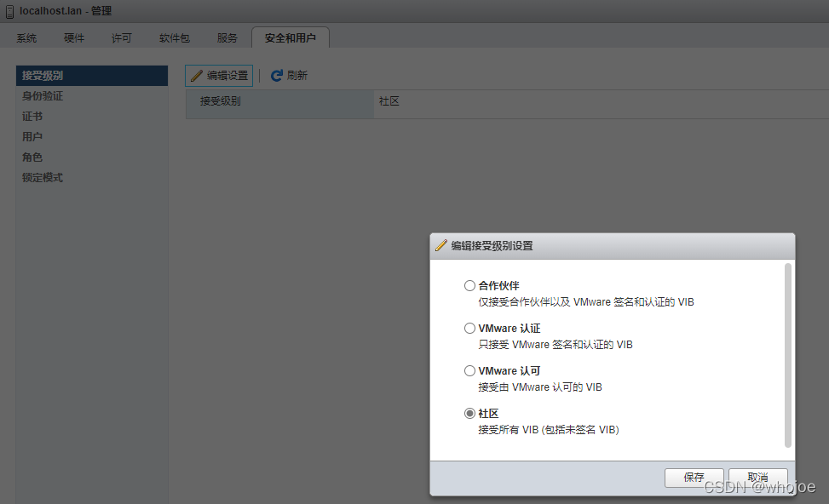Viewport: 829px width, 504px height.
Task: Click pencil icon in the dialog title bar
Action: coord(441,246)
